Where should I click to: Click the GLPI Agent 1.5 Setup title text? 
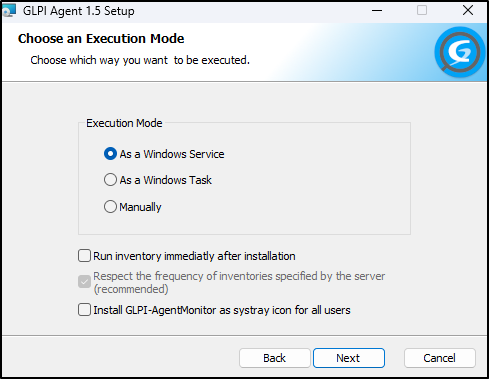[x=79, y=11]
